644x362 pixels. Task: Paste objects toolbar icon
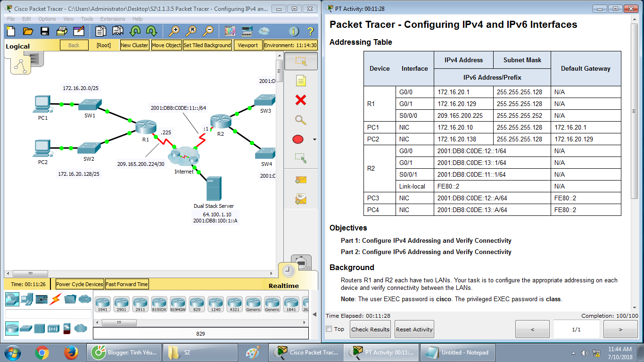click(x=117, y=31)
